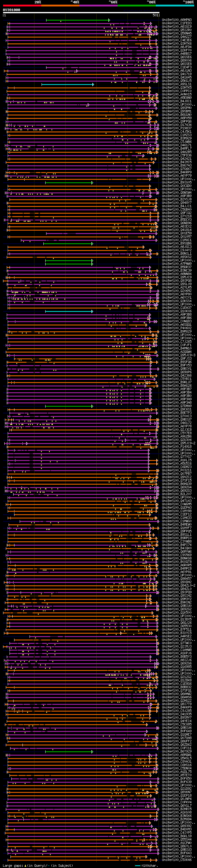Select hit label UniRef100_B6T929
The image size is (197, 868).
tap(177, 752)
